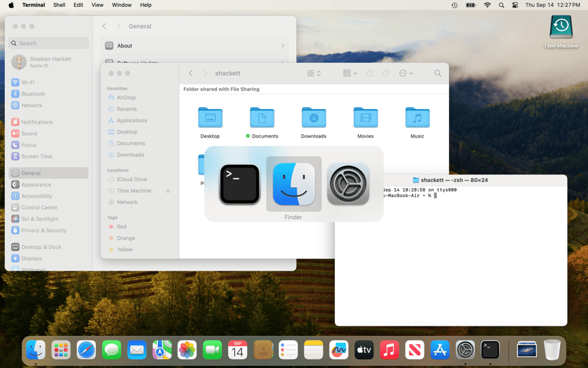This screenshot has height=368, width=588.
Task: Open the Help menu
Action: click(x=146, y=5)
